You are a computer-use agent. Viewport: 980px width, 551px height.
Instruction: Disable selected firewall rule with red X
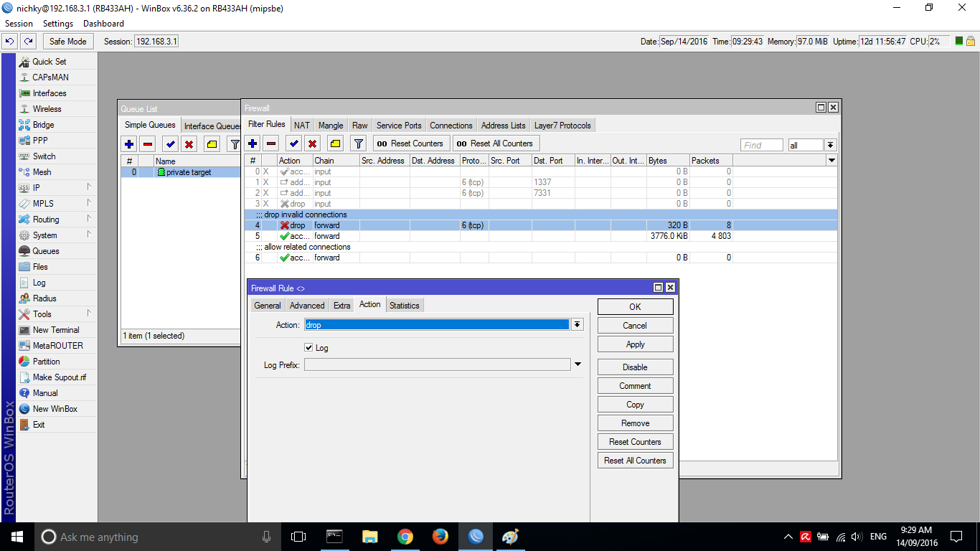click(313, 143)
